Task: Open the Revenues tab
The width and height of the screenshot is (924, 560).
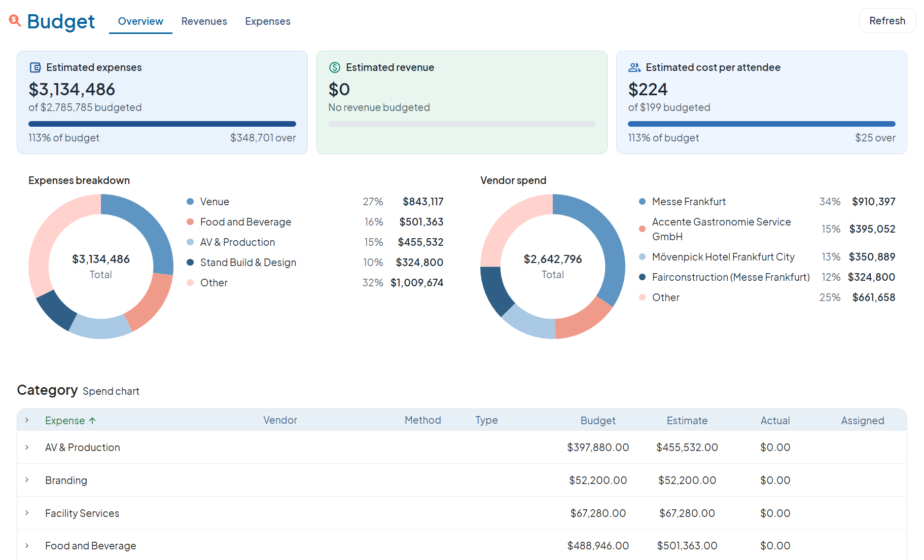Action: pyautogui.click(x=204, y=21)
